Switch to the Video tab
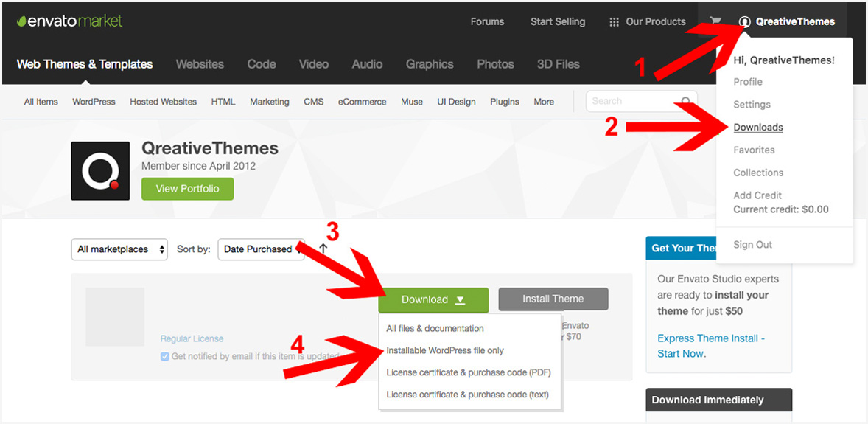868x424 pixels. tap(314, 64)
